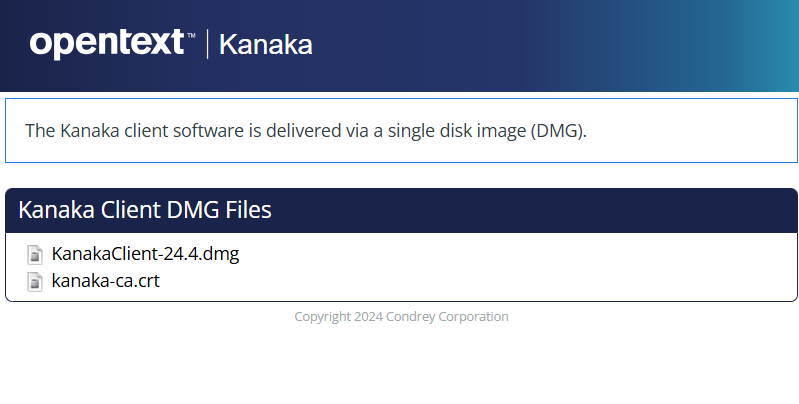The image size is (799, 404).
Task: Click the word "Client" in the panel heading
Action: point(135,210)
